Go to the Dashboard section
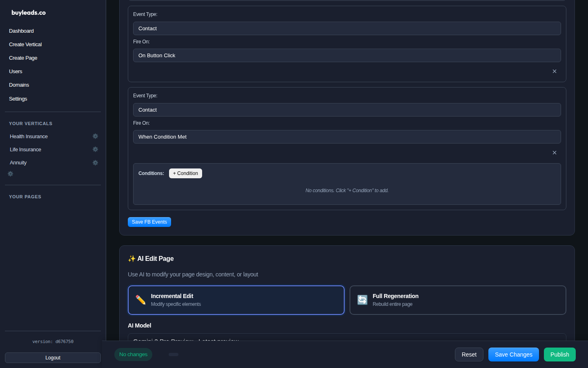This screenshot has width=588, height=368. tap(21, 31)
